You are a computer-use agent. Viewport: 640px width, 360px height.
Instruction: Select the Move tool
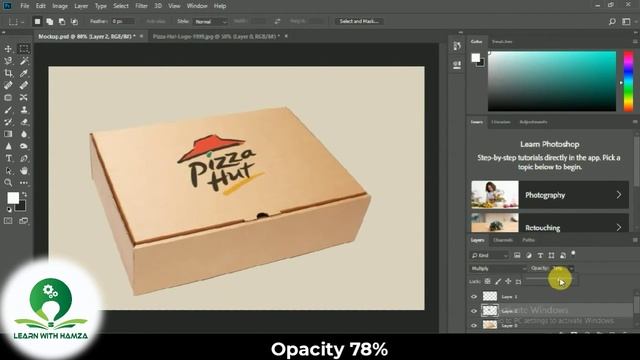8,49
